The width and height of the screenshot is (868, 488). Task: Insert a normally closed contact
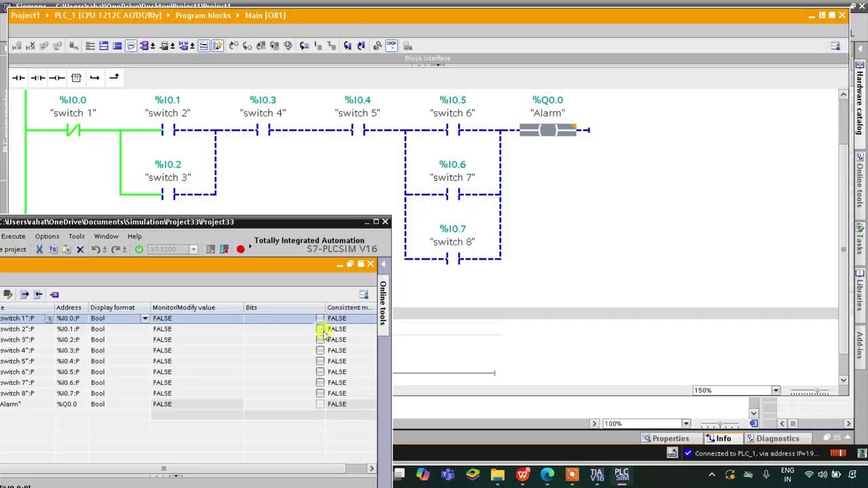pos(38,78)
